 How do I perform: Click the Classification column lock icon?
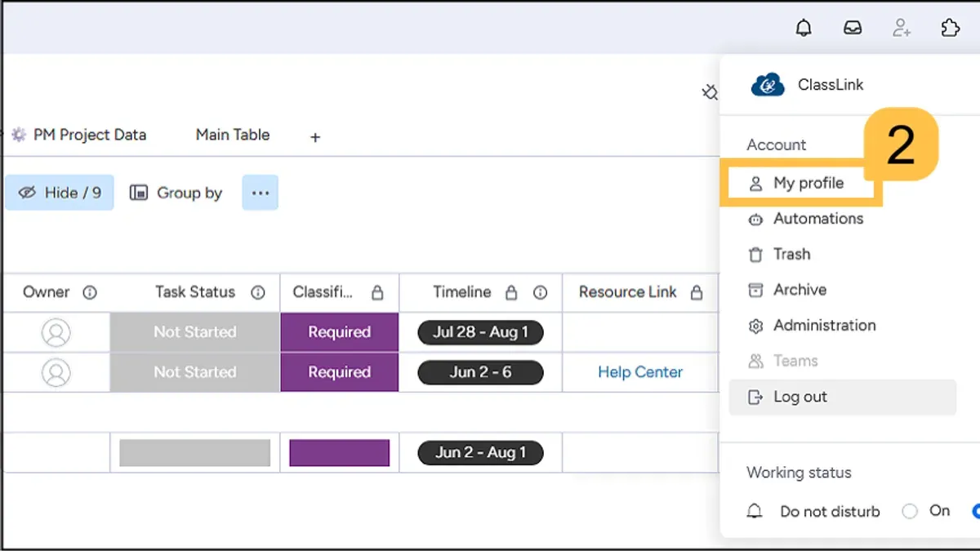(x=376, y=292)
